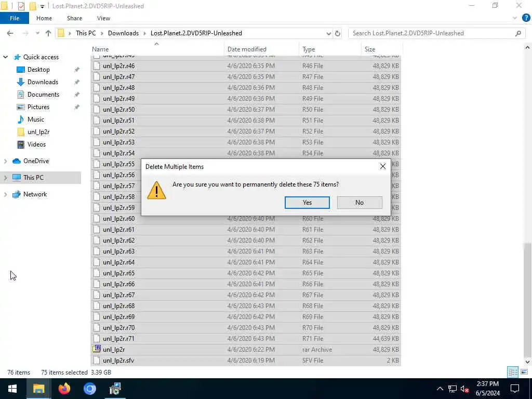Open Music in the navigation pane
532x399 pixels.
(36, 119)
